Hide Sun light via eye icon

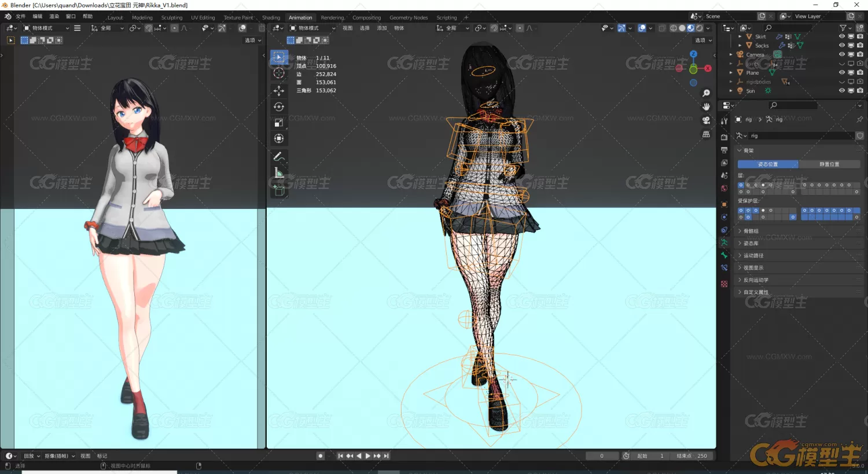pyautogui.click(x=842, y=90)
